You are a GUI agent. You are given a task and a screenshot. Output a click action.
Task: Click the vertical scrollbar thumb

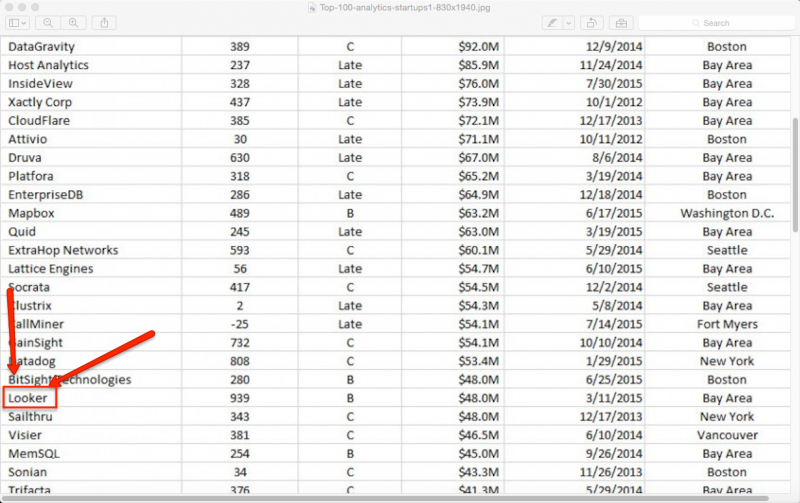point(794,175)
